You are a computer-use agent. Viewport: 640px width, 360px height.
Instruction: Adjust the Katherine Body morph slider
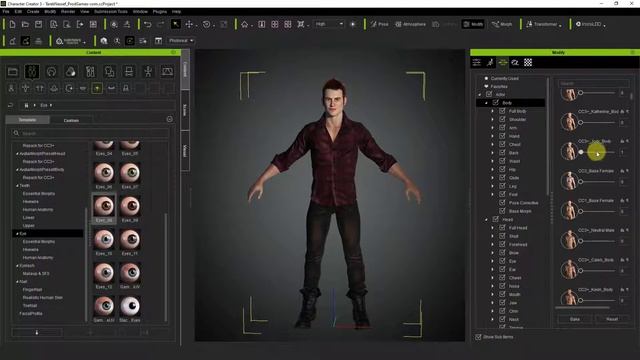coord(597,122)
